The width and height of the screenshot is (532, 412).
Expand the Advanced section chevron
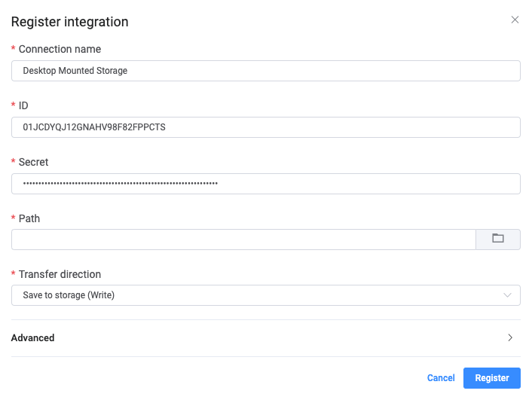pyautogui.click(x=510, y=338)
